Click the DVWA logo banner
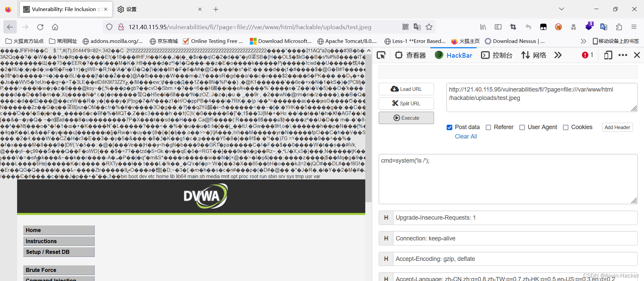Screen dimensions: 644x281 click(205, 196)
